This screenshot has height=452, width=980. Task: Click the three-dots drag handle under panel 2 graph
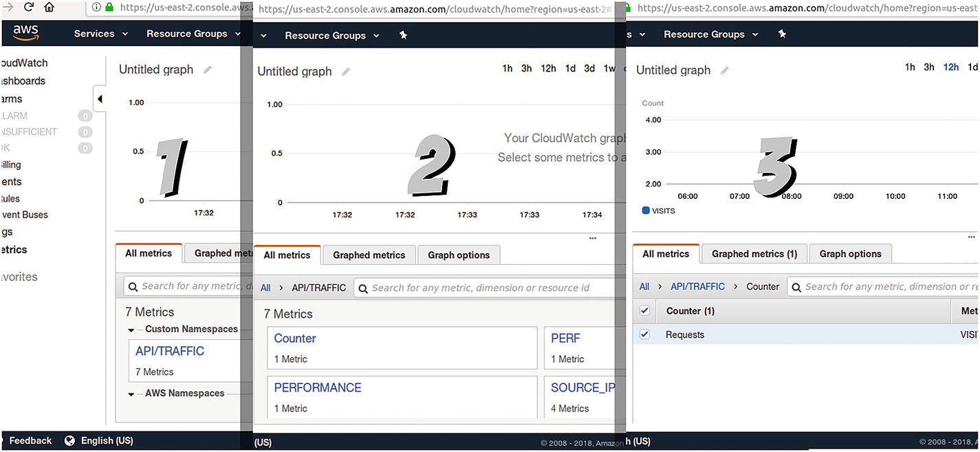pos(593,238)
